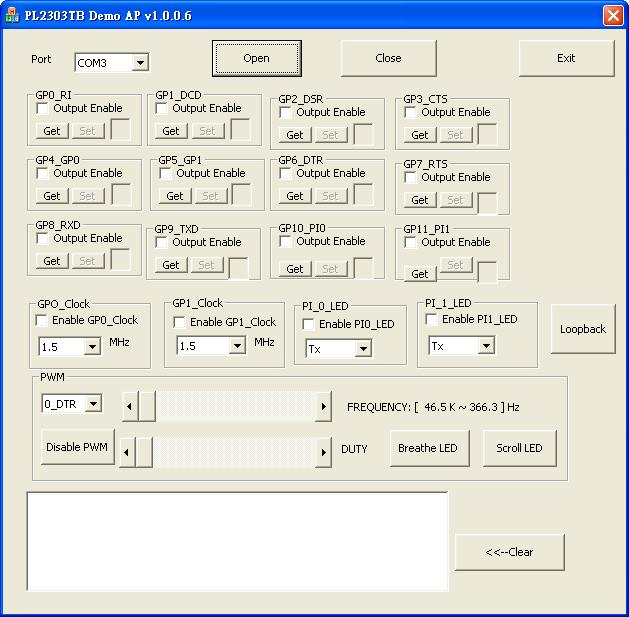Image resolution: width=629 pixels, height=617 pixels.
Task: Click right arrow of frequency scrollbar
Action: point(323,406)
